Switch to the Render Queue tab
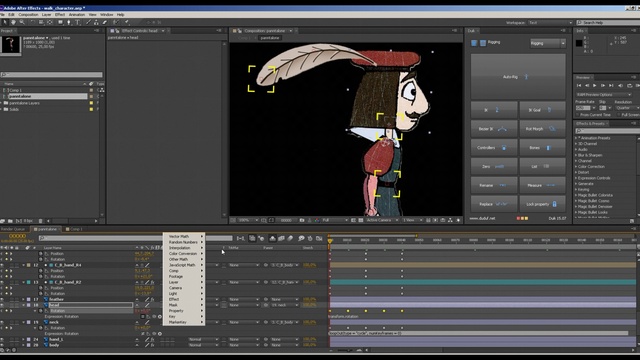640x360 pixels. [x=13, y=229]
